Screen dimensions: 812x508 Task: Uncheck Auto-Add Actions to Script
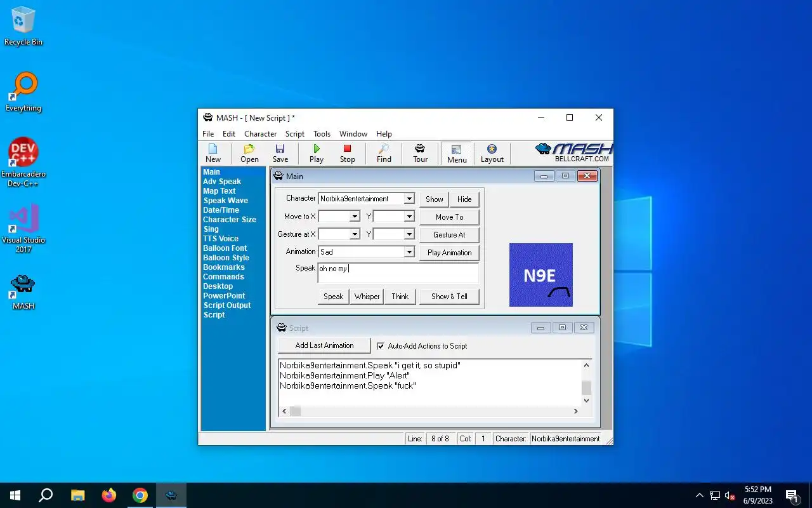point(381,346)
